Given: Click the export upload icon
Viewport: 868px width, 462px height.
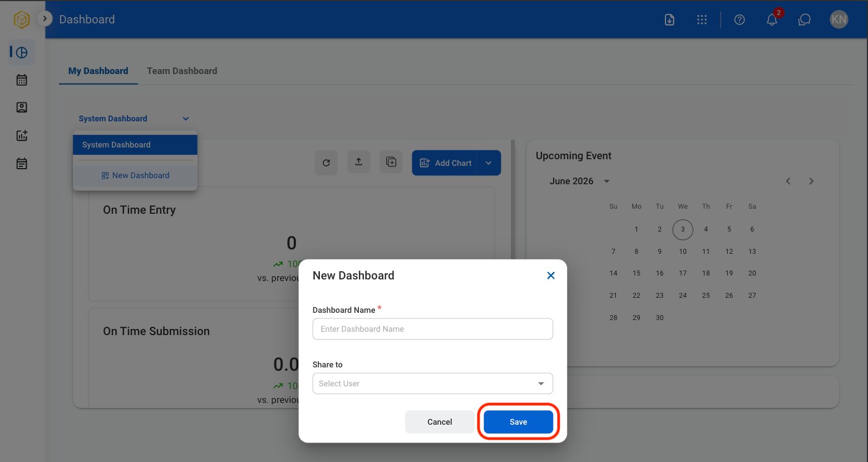Looking at the screenshot, I should click(x=359, y=162).
